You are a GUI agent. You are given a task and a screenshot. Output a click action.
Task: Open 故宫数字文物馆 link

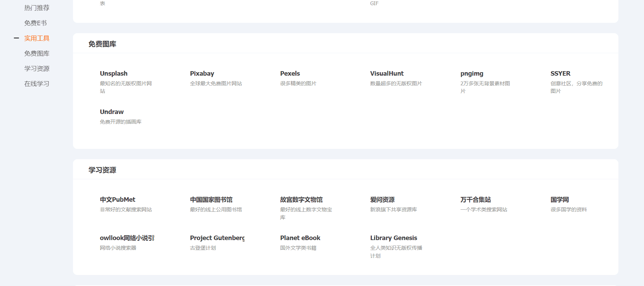tap(301, 200)
